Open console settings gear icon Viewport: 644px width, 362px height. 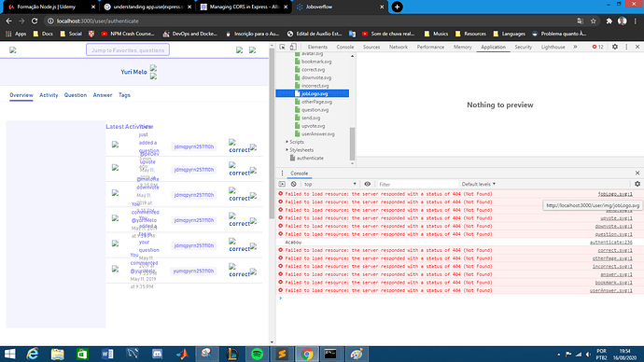(x=637, y=185)
